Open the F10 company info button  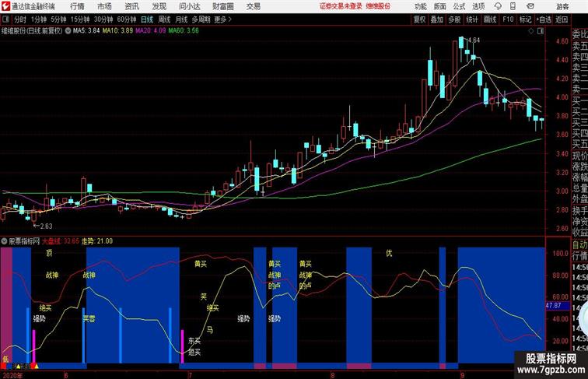(508, 19)
